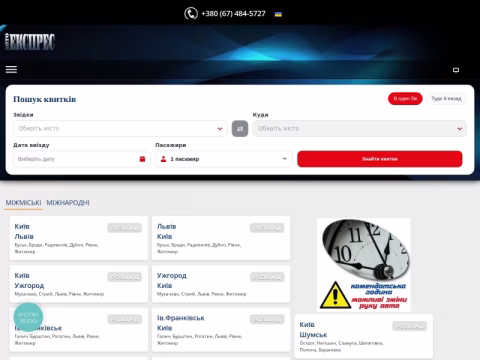
Task: Open the curfew clock warning banner
Action: [x=364, y=265]
